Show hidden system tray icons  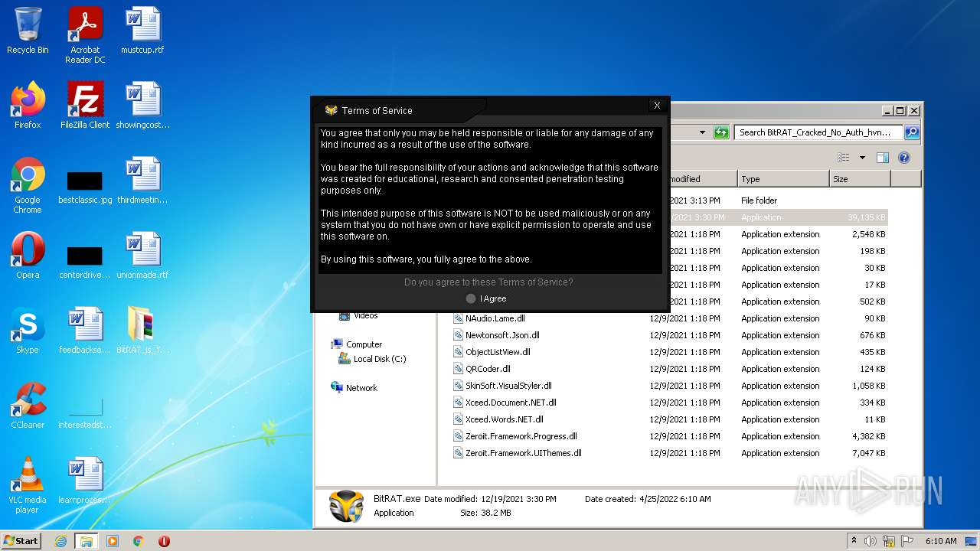tap(854, 540)
